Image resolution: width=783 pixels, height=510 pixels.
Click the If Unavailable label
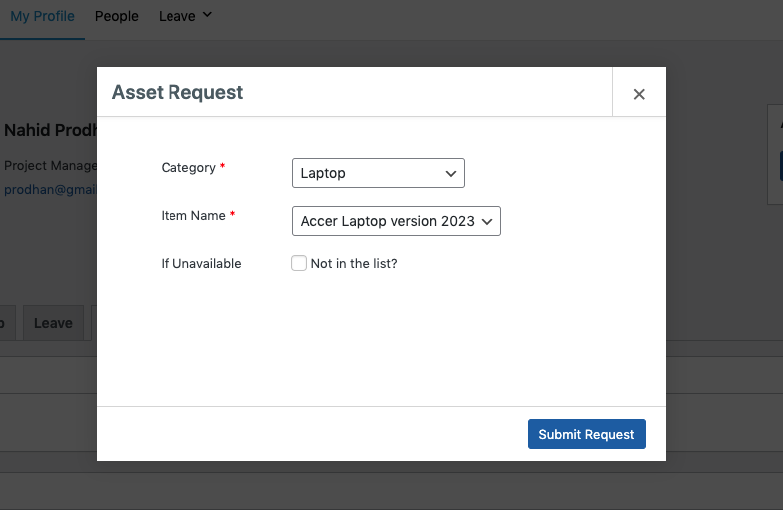(x=201, y=264)
